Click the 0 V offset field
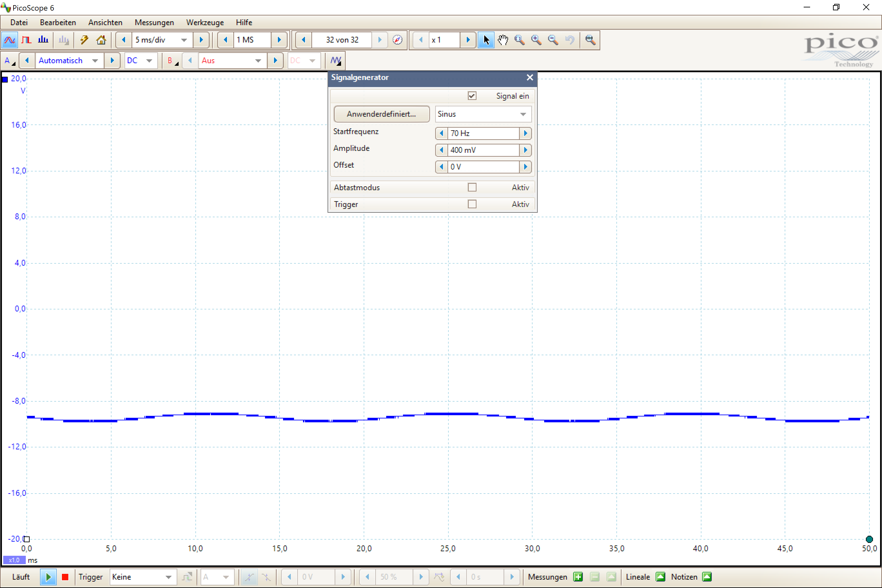The height and width of the screenshot is (588, 882). click(x=483, y=166)
